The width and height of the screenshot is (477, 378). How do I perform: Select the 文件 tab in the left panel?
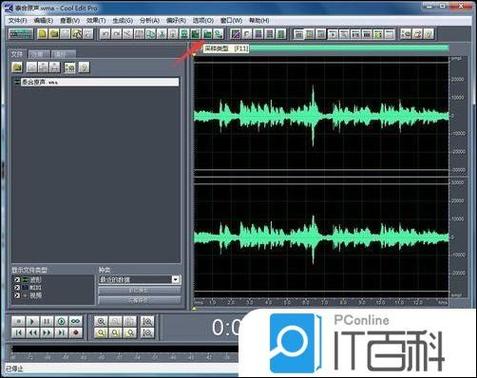[x=17, y=53]
